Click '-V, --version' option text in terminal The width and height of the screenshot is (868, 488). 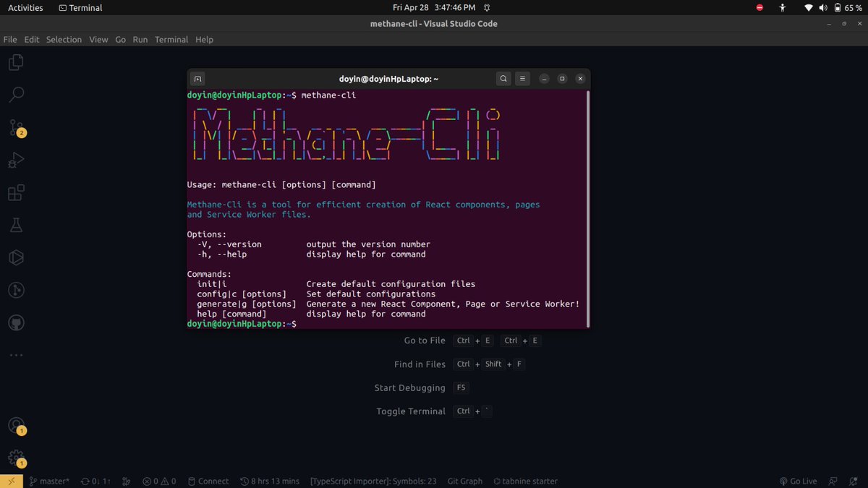coord(229,244)
